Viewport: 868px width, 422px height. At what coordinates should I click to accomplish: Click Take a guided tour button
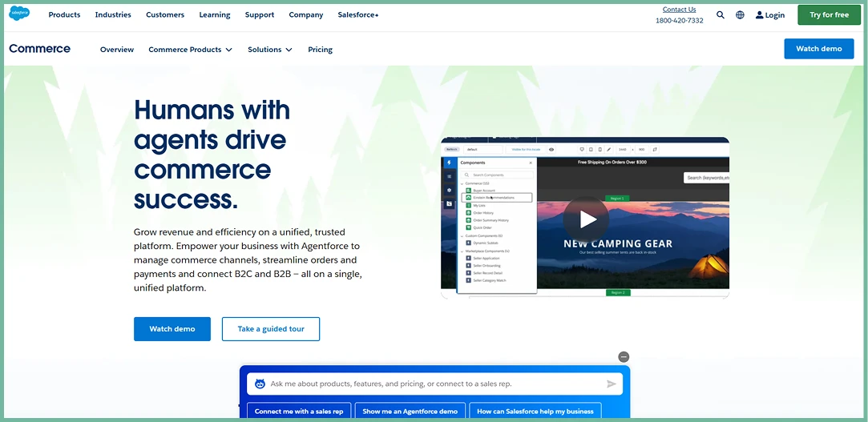tap(271, 329)
